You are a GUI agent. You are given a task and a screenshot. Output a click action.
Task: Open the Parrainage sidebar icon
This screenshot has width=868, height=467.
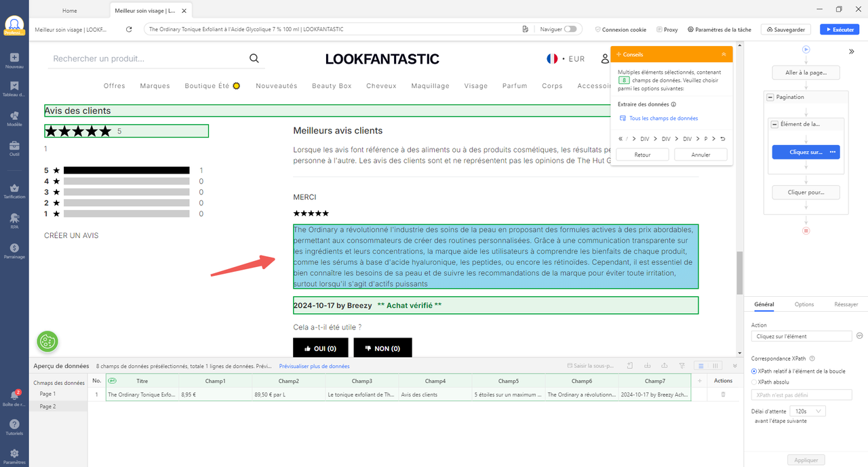(x=14, y=251)
